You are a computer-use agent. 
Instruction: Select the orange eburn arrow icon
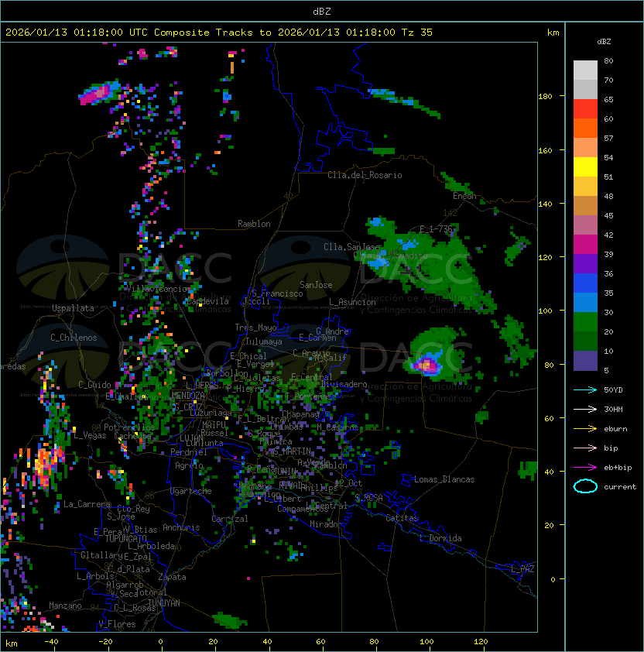coord(585,428)
